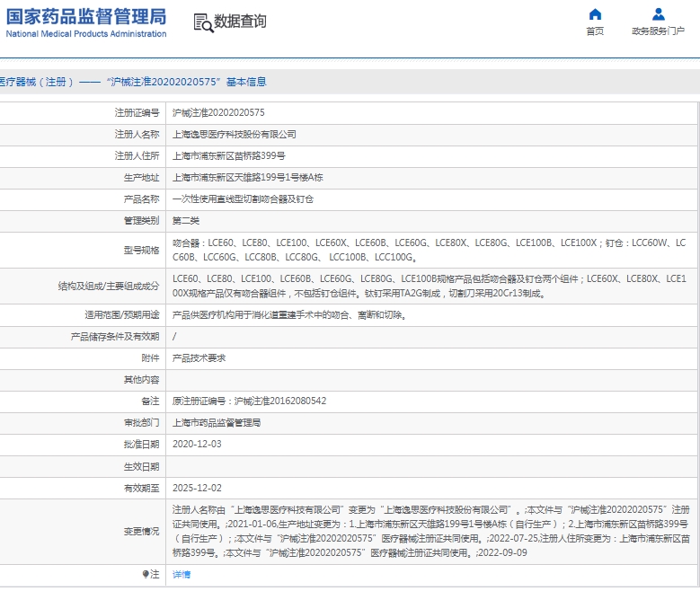Click the 附件 row label
700x591 pixels.
(x=150, y=358)
